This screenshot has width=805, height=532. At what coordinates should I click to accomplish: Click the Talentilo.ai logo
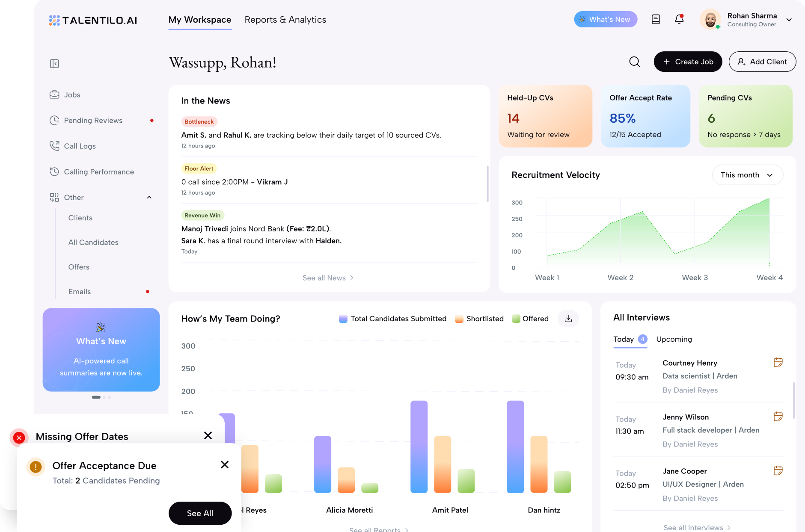tap(93, 20)
